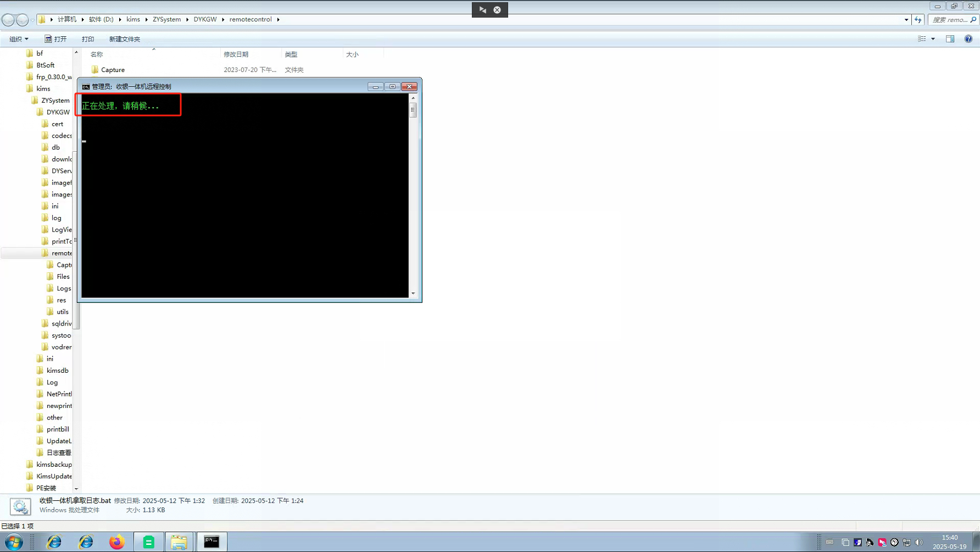Screen dimensions: 980x552
Task: Click the taskbar clock showing 15:40
Action: tap(949, 542)
